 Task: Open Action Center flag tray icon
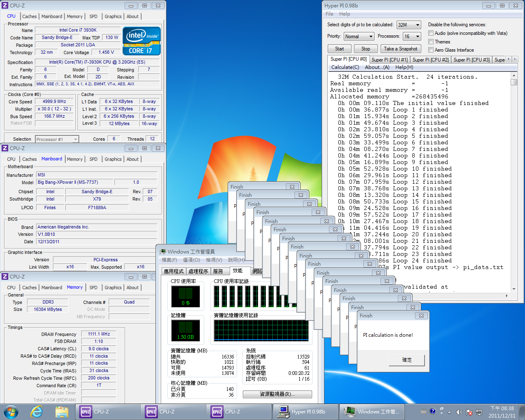click(469, 412)
